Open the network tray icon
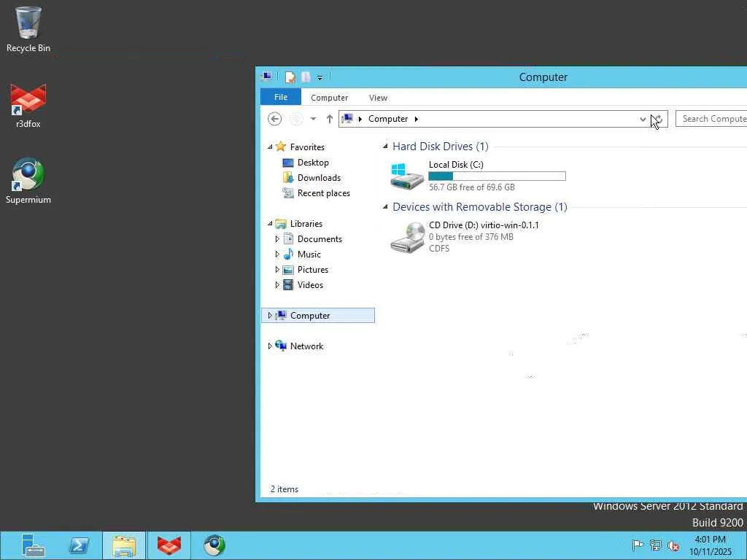Viewport: 747px width, 560px height. (x=656, y=545)
